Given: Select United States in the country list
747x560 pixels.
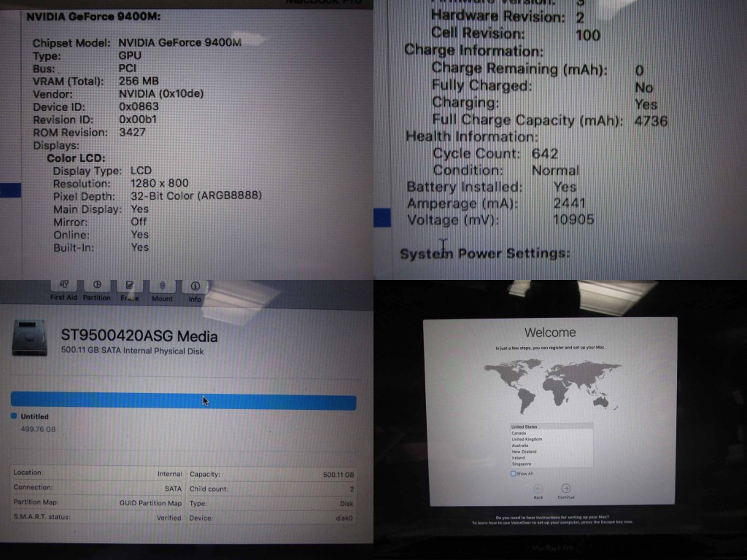Looking at the screenshot, I should 551,427.
